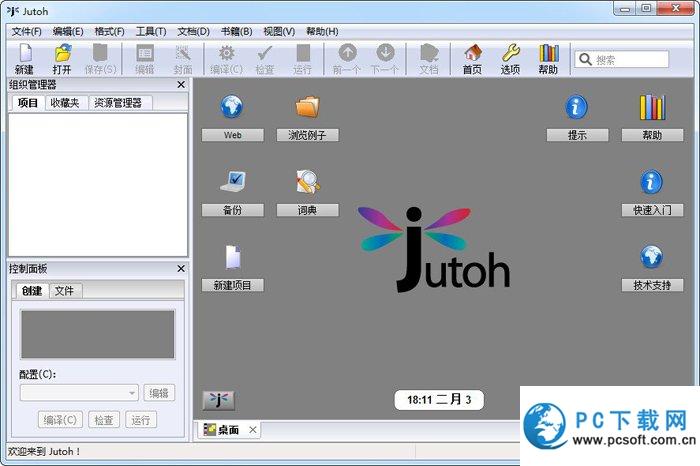Open the 编辑(E) menu
The height and width of the screenshot is (466, 700).
click(x=68, y=32)
